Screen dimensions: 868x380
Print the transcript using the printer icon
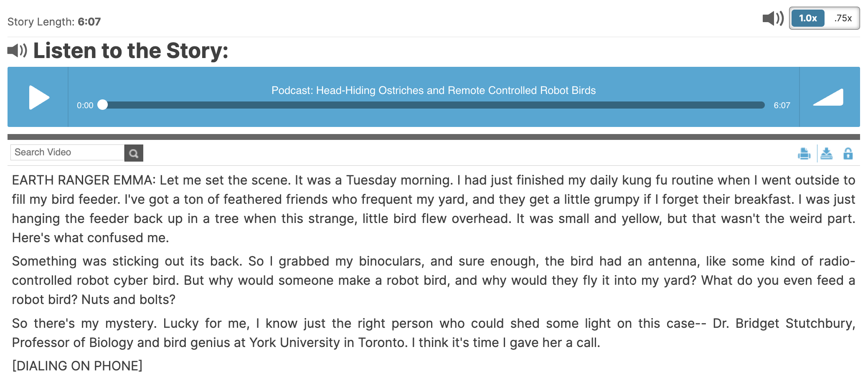804,154
